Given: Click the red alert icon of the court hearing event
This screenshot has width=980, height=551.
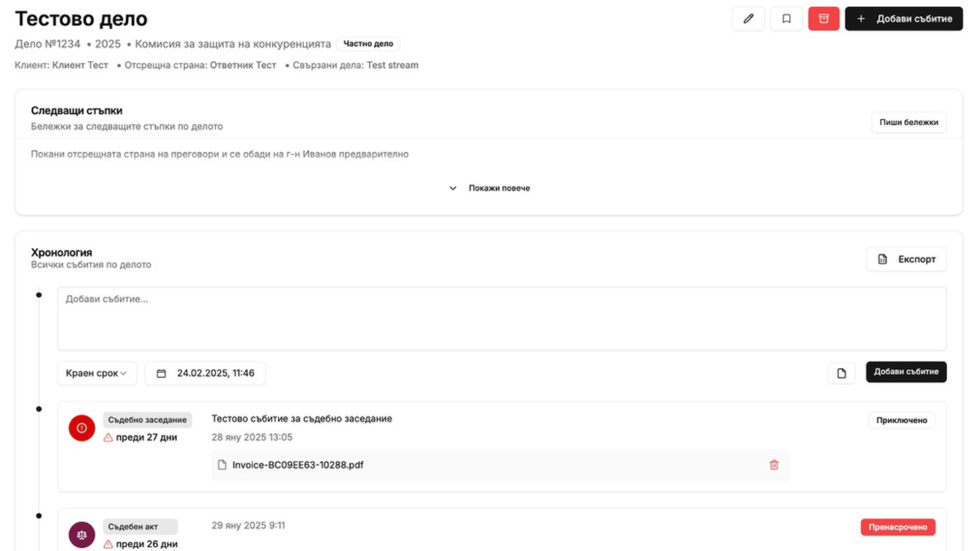Looking at the screenshot, I should 81,428.
